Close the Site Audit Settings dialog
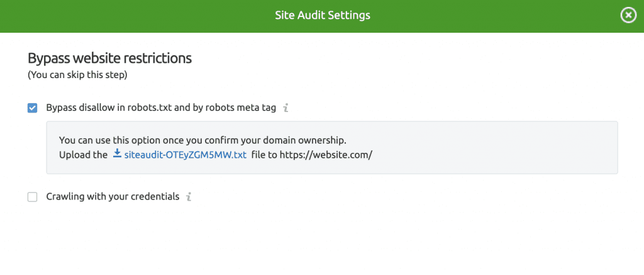This screenshot has height=275, width=644. pos(628,16)
